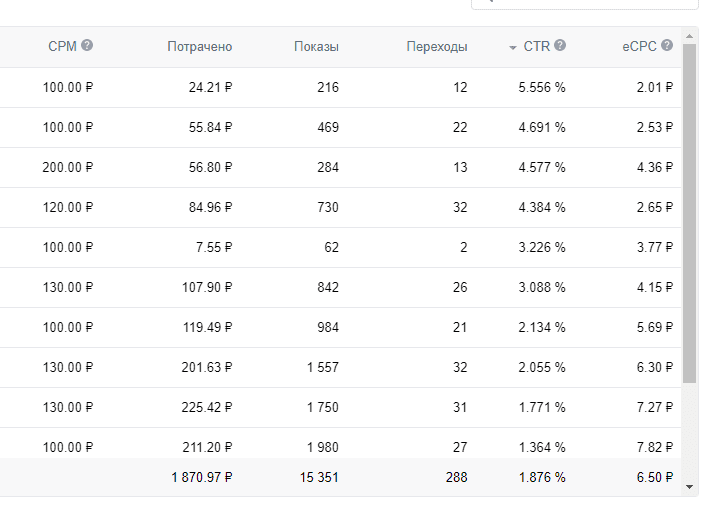Click the help icon next to CTR
Image resolution: width=721 pixels, height=506 pixels.
tap(560, 46)
